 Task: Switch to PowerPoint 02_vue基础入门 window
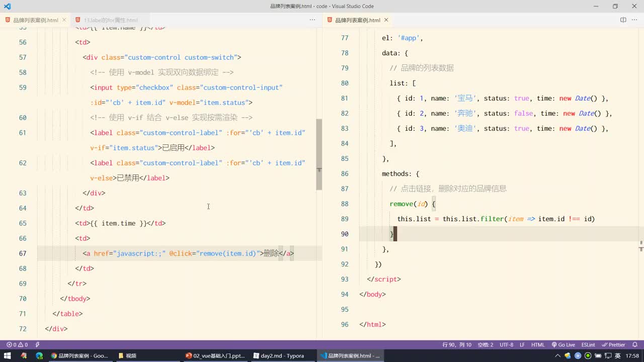(x=215, y=355)
